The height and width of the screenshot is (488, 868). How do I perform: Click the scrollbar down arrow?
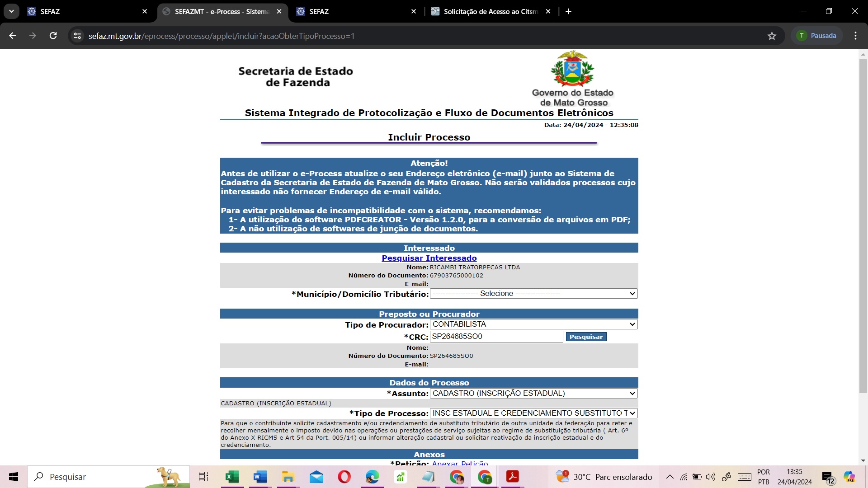[863, 461]
